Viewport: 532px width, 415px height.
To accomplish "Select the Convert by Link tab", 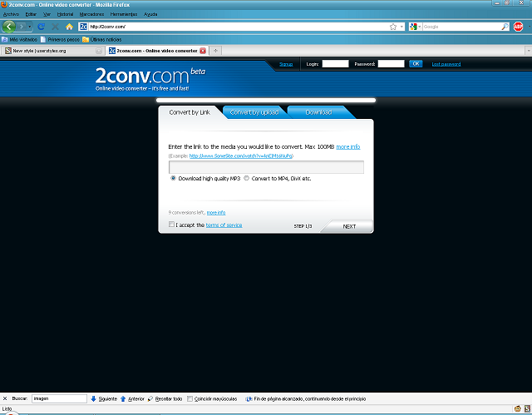I will coord(190,112).
